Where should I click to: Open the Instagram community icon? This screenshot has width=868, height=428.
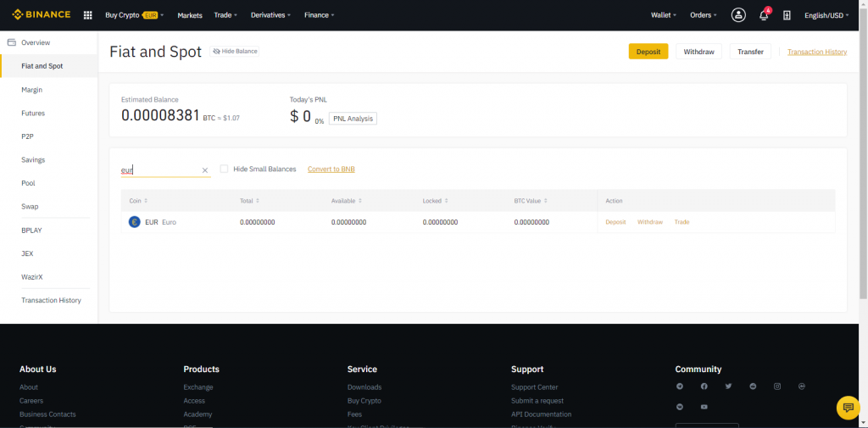(x=777, y=386)
